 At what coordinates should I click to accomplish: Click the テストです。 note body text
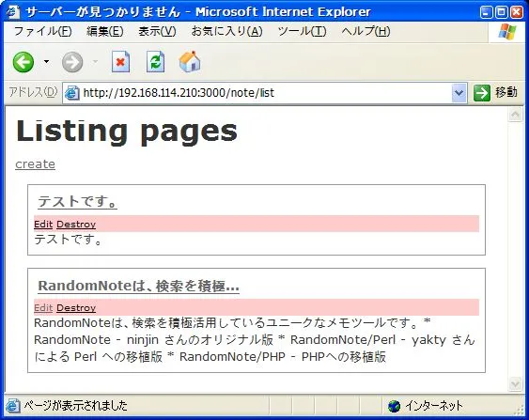coord(69,240)
